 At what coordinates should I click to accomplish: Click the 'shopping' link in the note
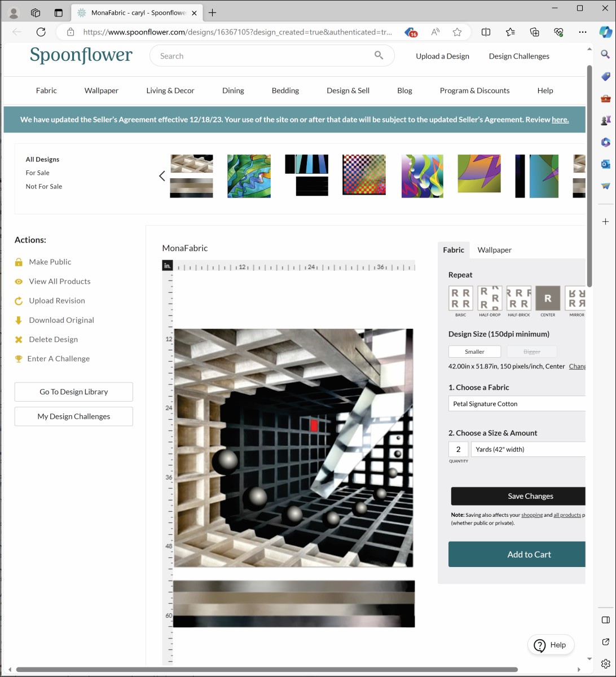click(532, 515)
